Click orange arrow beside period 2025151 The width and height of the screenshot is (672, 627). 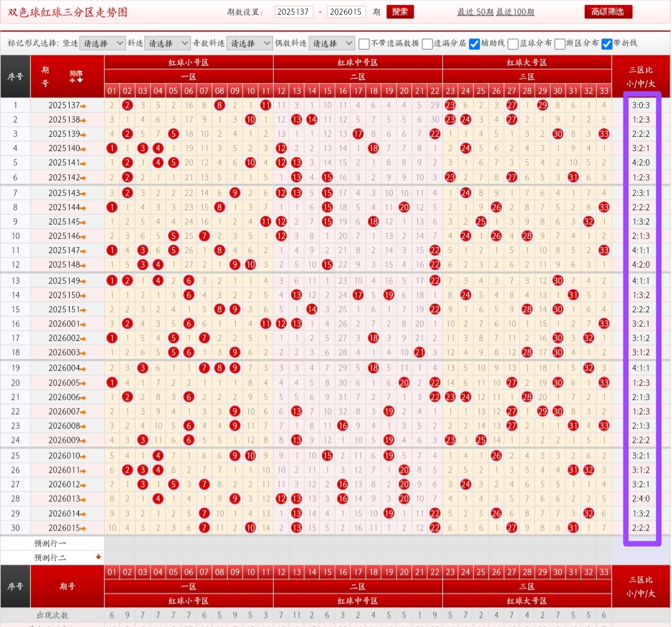(83, 310)
